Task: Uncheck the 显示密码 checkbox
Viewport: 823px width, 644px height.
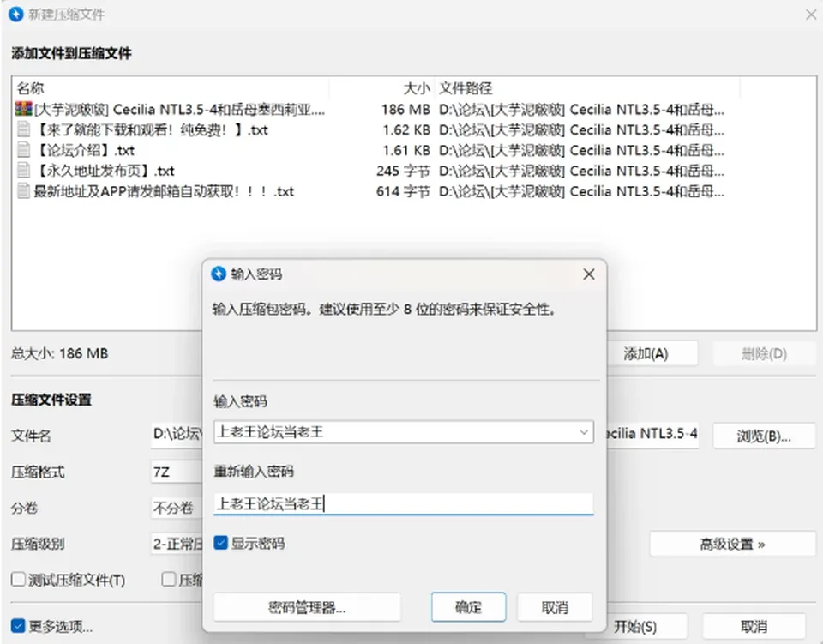Action: (221, 543)
